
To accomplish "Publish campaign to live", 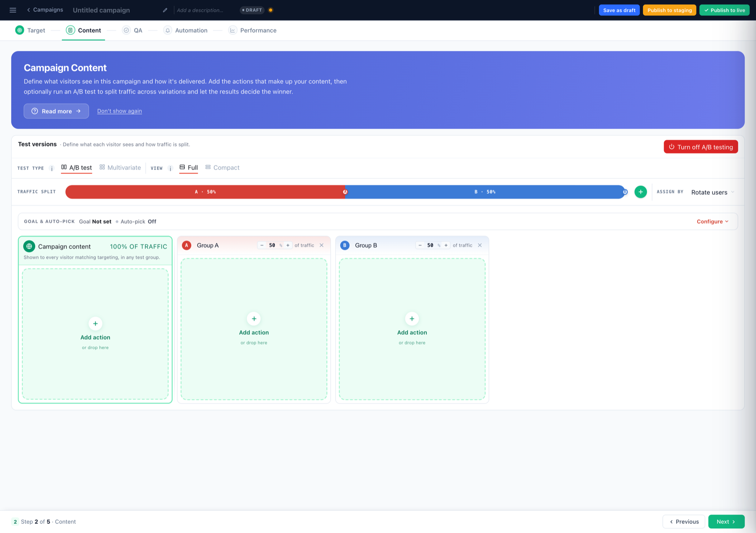I will pos(724,10).
